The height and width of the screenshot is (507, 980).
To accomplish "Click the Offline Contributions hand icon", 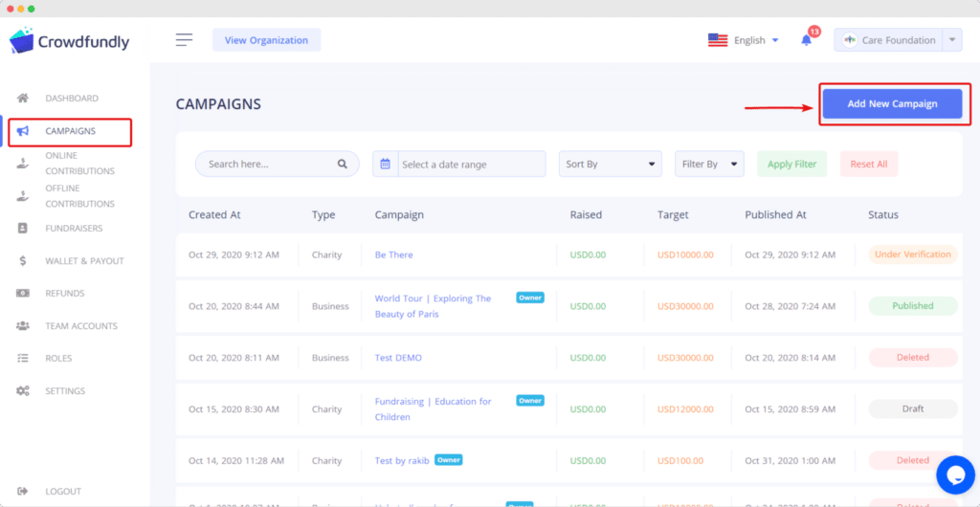I will [23, 196].
